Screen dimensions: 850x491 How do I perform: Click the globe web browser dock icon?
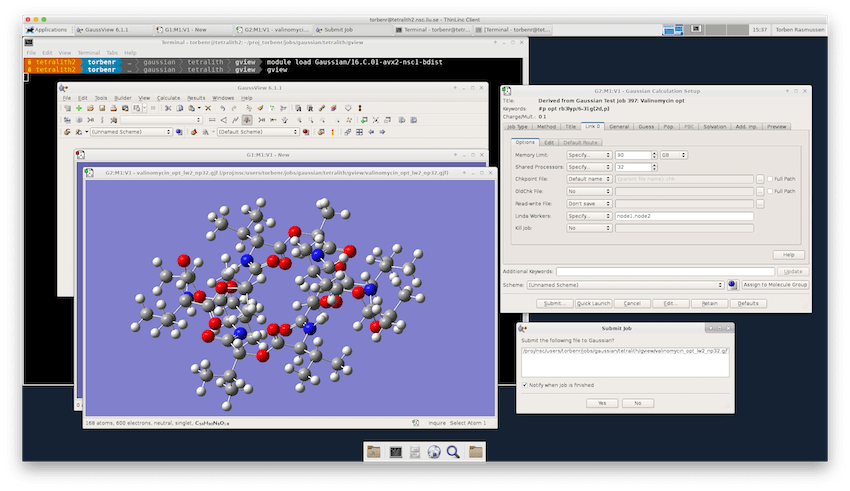point(433,452)
